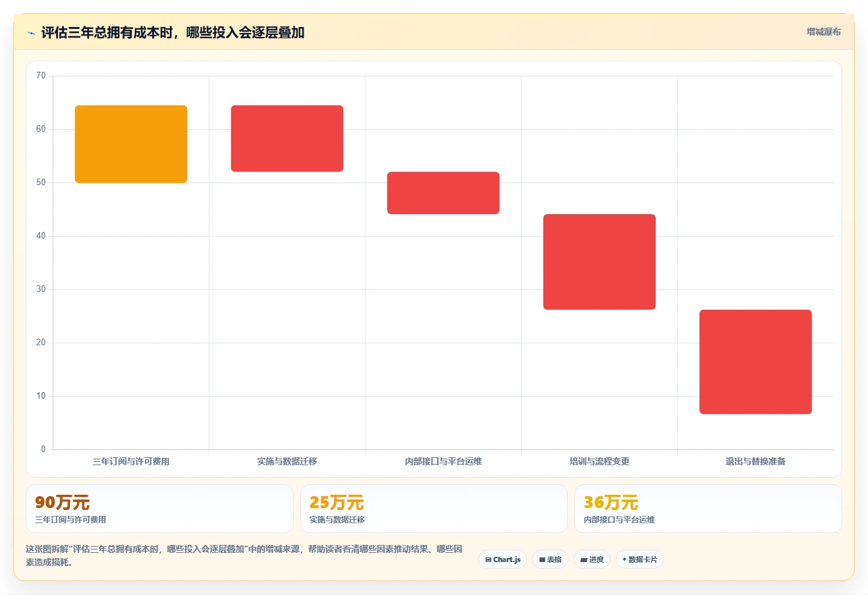Click the orange 三年订阅与许可费用 bar
The height and width of the screenshot is (595, 868).
click(x=131, y=144)
